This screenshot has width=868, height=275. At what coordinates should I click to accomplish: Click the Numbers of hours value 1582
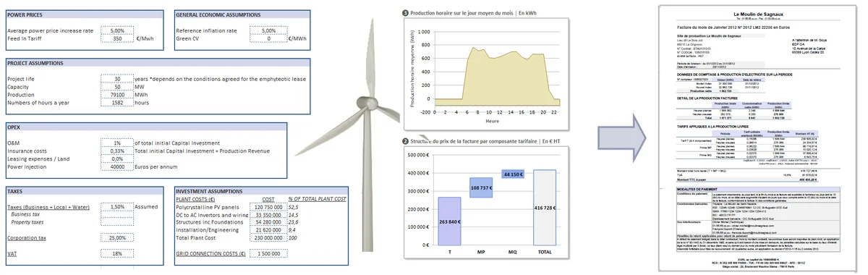116,102
